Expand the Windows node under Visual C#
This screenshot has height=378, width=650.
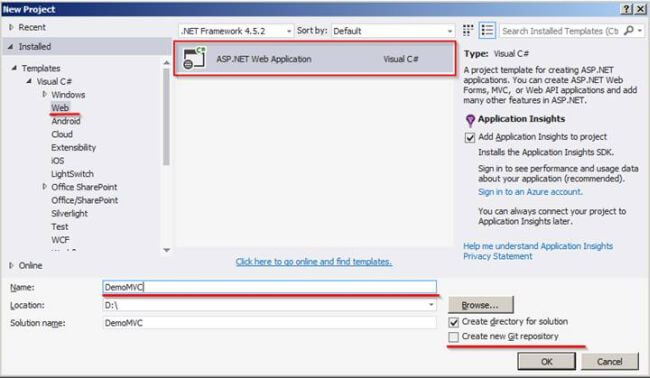[x=45, y=94]
